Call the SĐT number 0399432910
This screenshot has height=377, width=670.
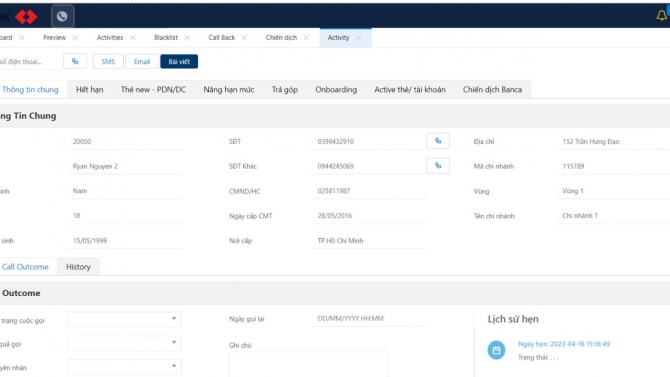[x=438, y=141]
